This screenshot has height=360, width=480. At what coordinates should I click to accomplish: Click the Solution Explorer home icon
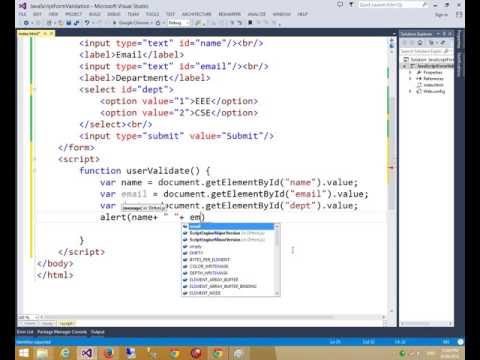(420, 43)
